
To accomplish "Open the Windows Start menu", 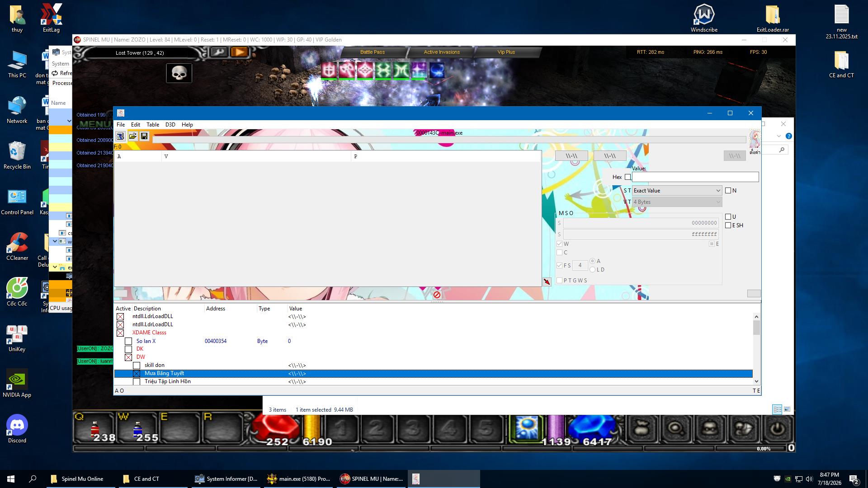I will (x=11, y=479).
